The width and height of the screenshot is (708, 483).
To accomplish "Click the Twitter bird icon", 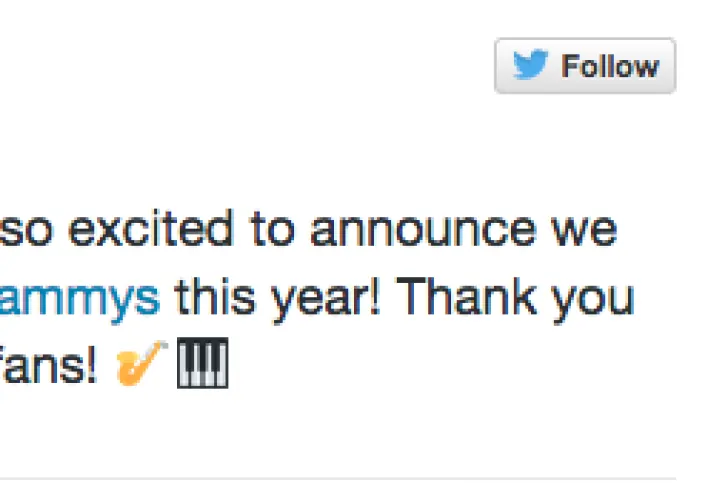I will pos(530,66).
